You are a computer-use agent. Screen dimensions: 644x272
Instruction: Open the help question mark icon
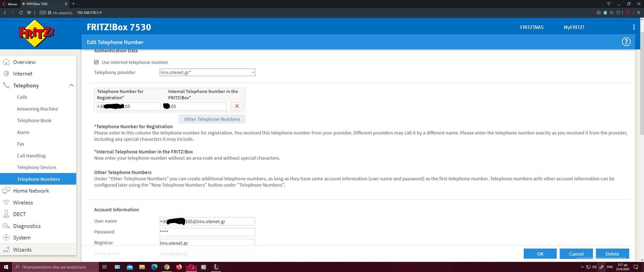click(x=626, y=42)
